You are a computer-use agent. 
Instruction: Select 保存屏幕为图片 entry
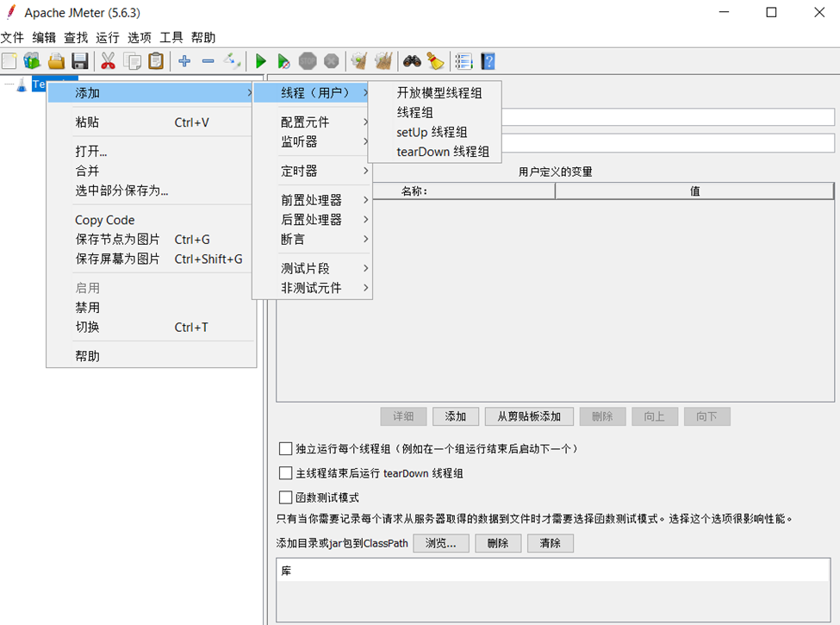point(150,259)
